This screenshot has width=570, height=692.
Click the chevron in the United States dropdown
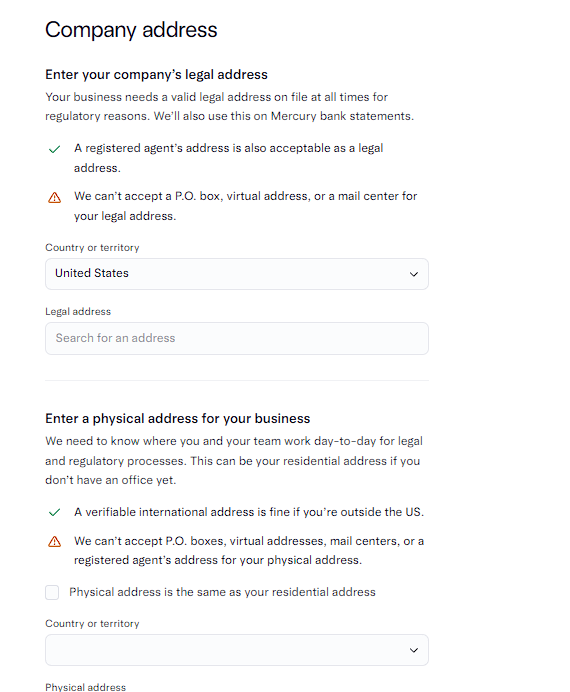[x=413, y=274]
